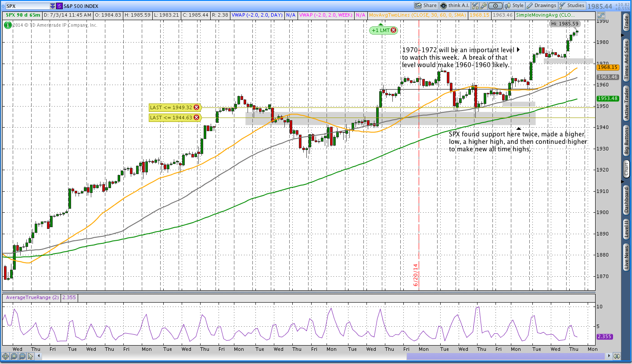The image size is (632, 364).
Task: Open the symbol selector dropdown arrow
Action: pyautogui.click(x=53, y=6)
